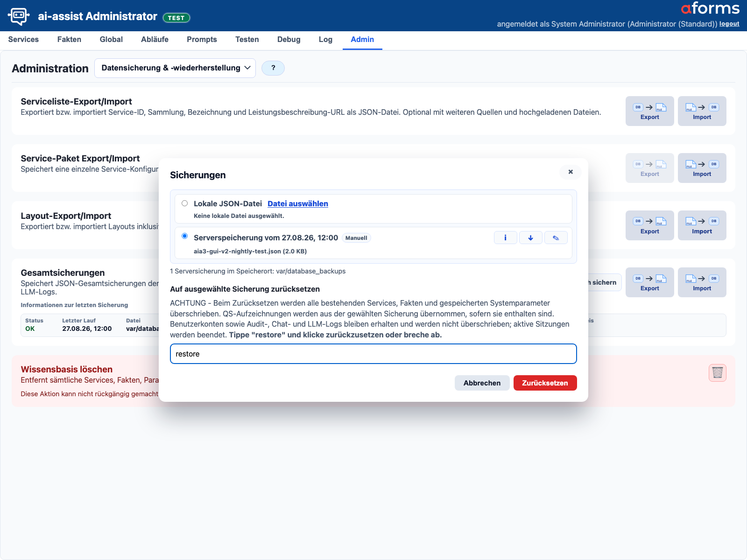Click the TEST environment badge

176,18
